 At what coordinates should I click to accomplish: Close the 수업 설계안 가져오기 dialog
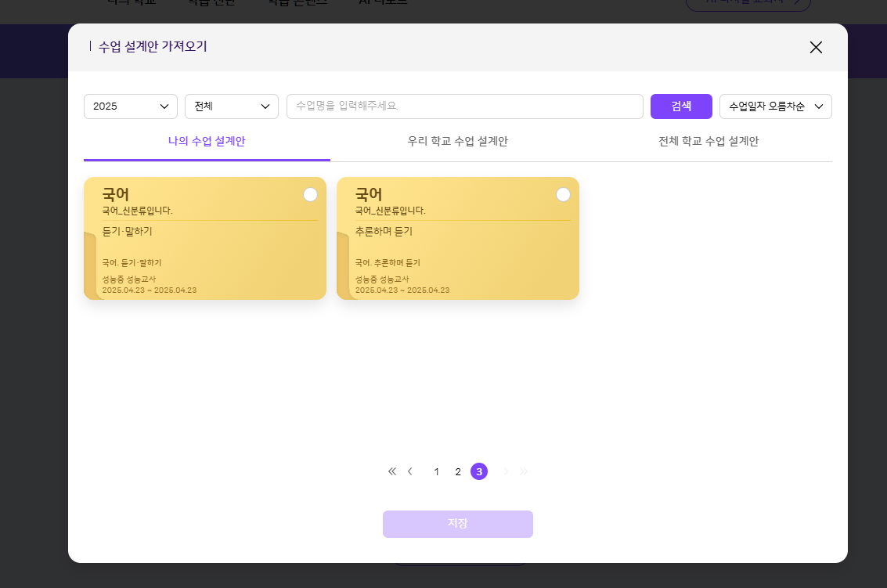[816, 47]
